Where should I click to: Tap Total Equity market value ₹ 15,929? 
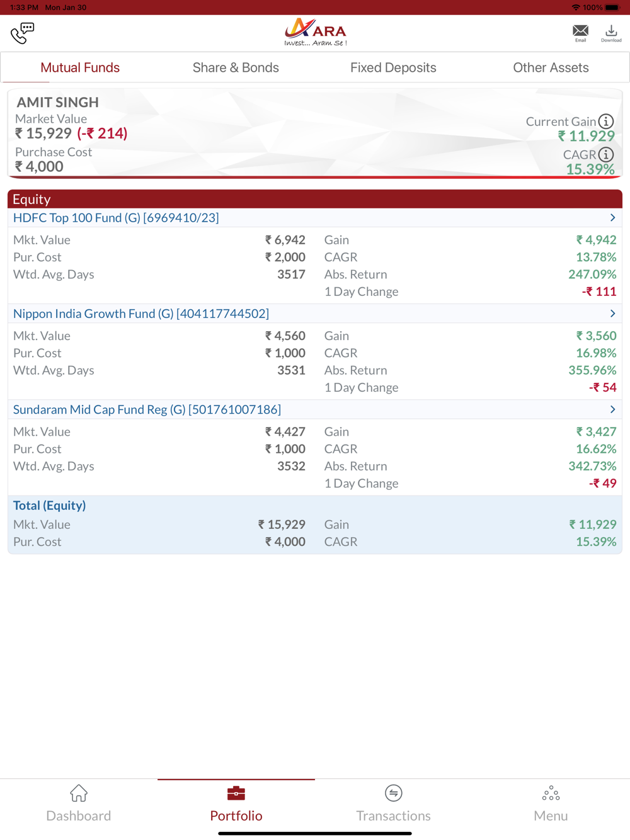click(x=282, y=524)
